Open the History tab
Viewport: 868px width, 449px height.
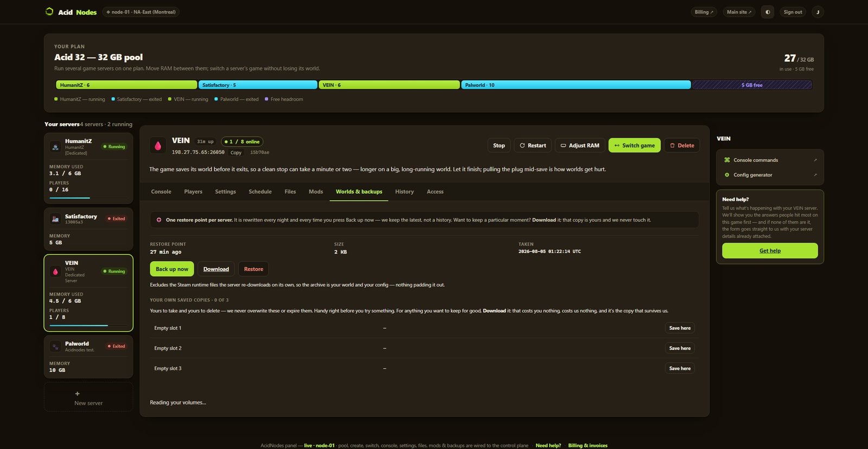point(404,192)
